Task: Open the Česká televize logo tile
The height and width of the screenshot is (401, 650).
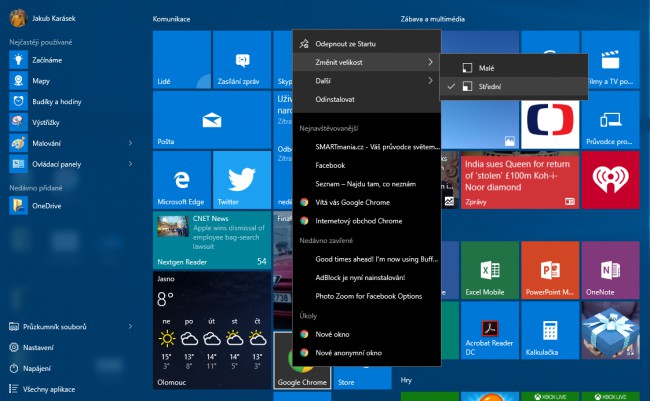Action: point(550,124)
